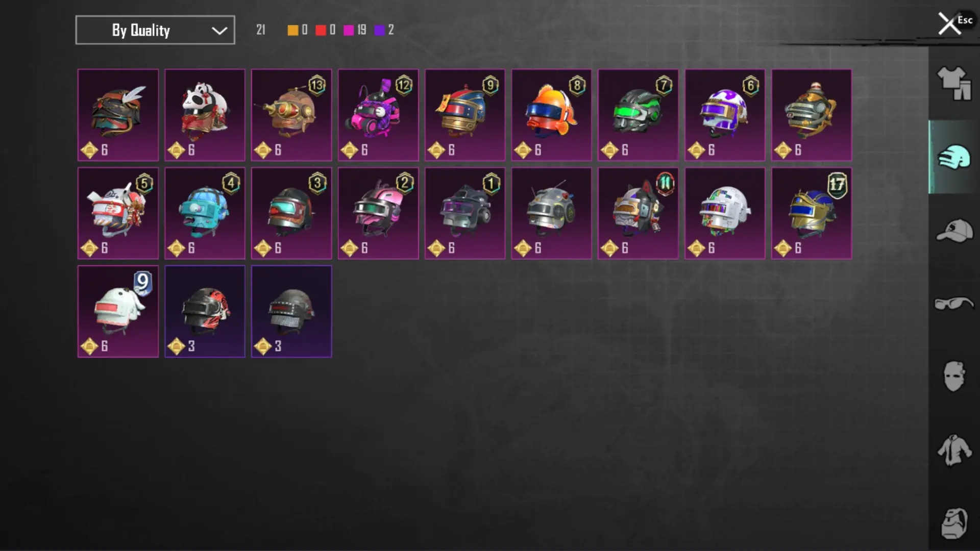Select the helmet category icon in sidebar
Viewport: 980px width, 551px height.
[x=953, y=157]
